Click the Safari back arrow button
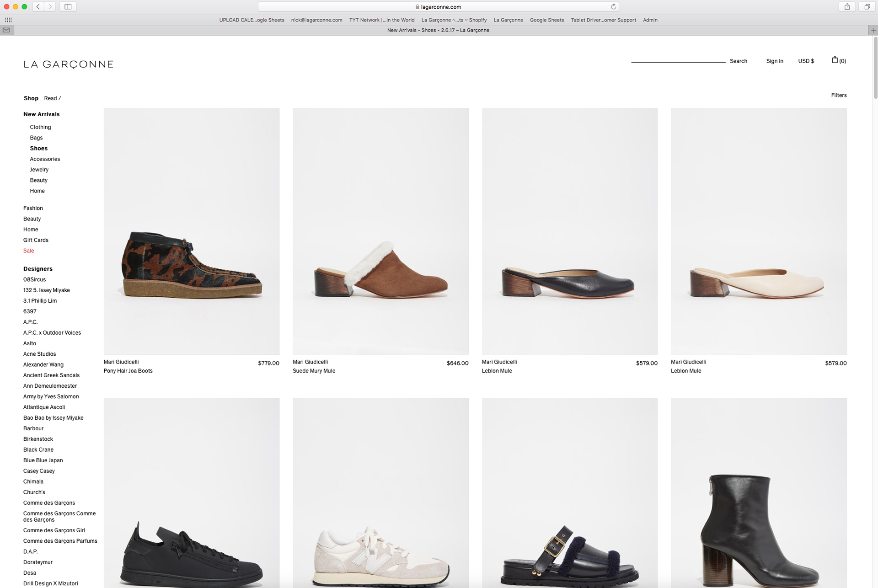Viewport: 878px width, 588px height. coord(38,6)
